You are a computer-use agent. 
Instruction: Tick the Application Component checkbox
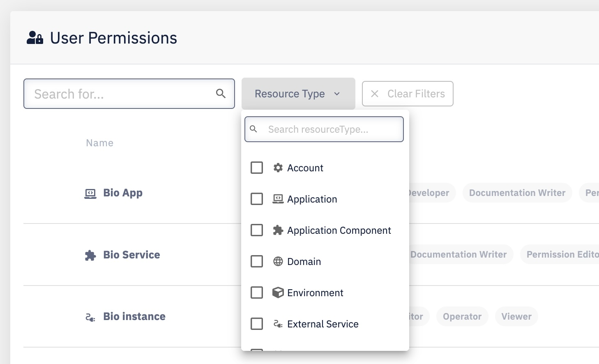click(x=257, y=230)
